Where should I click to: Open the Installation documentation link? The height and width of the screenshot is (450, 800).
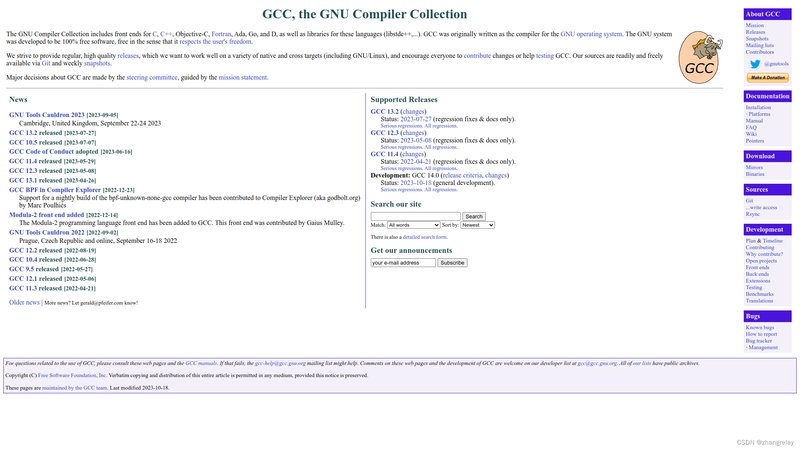tap(758, 108)
